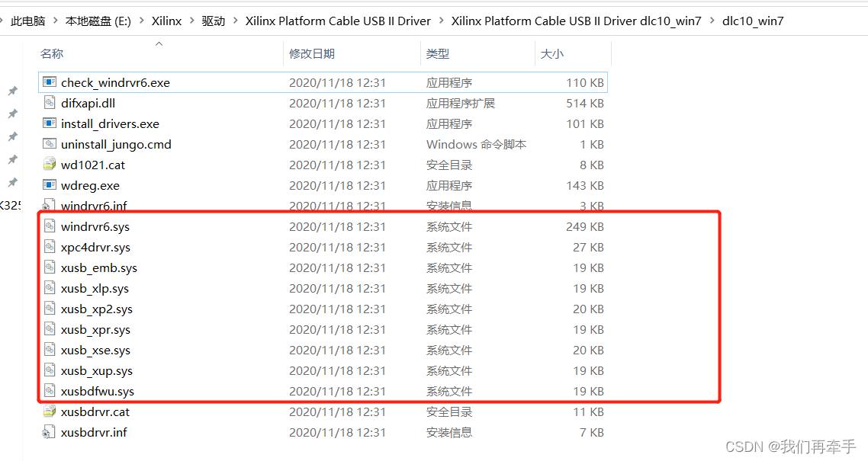Select file name xusbdrvr.cat
The width and height of the screenshot is (868, 461).
95,411
